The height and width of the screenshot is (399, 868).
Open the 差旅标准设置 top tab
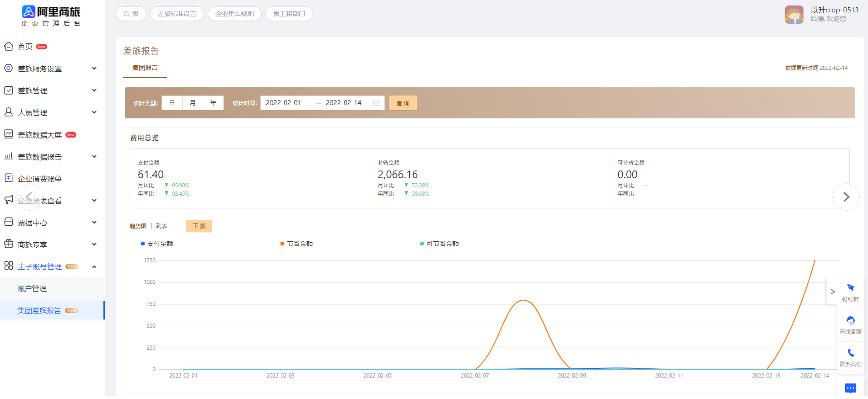pos(177,14)
